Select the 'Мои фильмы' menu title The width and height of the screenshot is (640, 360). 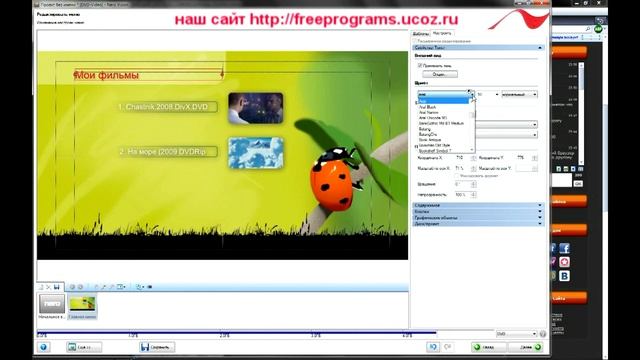pyautogui.click(x=107, y=75)
